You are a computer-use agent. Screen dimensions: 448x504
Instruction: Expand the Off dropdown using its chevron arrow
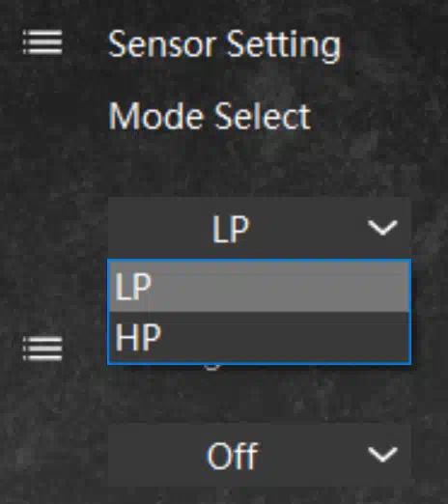tap(382, 454)
